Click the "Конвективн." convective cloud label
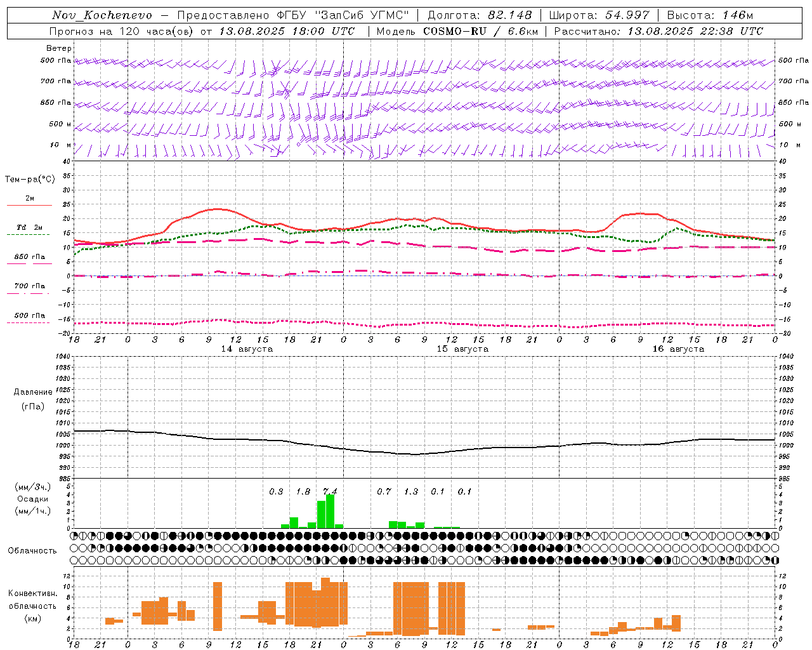Screen dimensions: 812x650 pos(32,594)
